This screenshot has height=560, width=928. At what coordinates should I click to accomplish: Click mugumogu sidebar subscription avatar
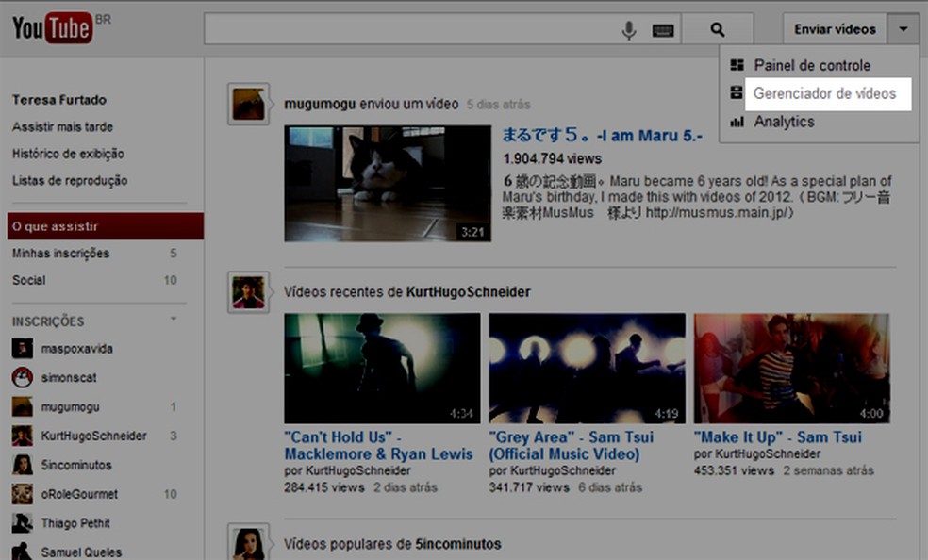(x=23, y=407)
